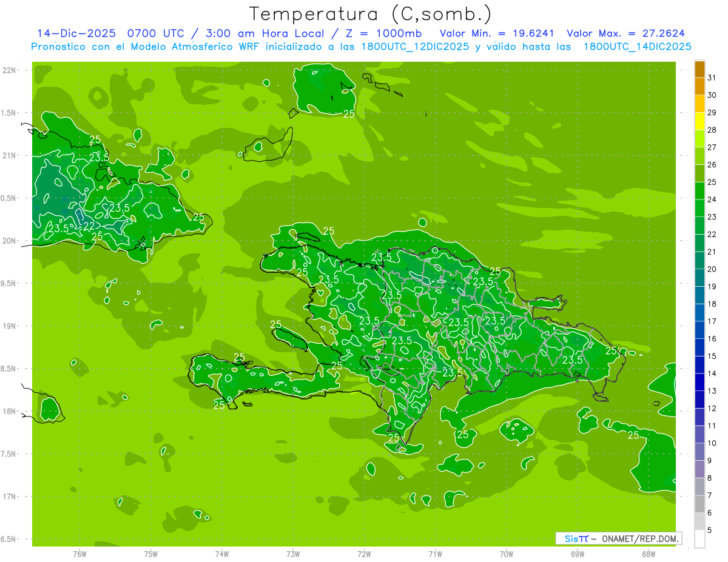Select the "Z = 1000mb" level text
Image resolution: width=728 pixels, height=562 pixels.
(x=383, y=33)
